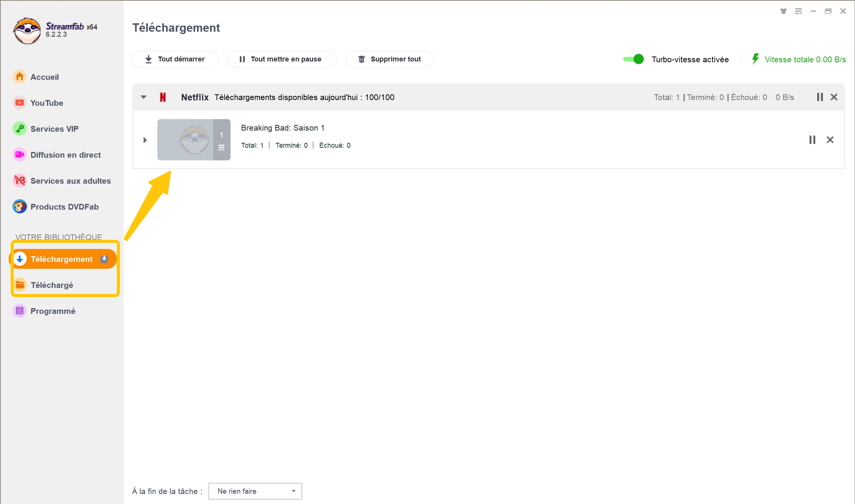
Task: Click the Diffusion en direct camera icon
Action: point(19,155)
